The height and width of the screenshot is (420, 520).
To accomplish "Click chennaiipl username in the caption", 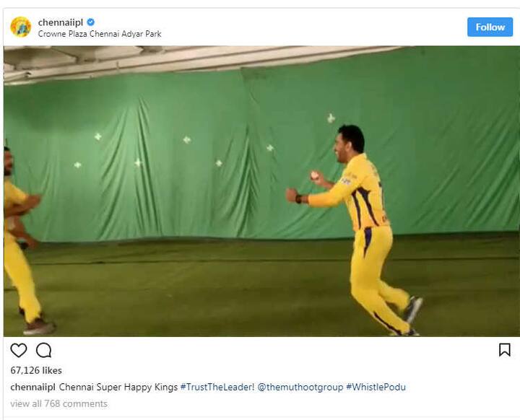I will 32,387.
